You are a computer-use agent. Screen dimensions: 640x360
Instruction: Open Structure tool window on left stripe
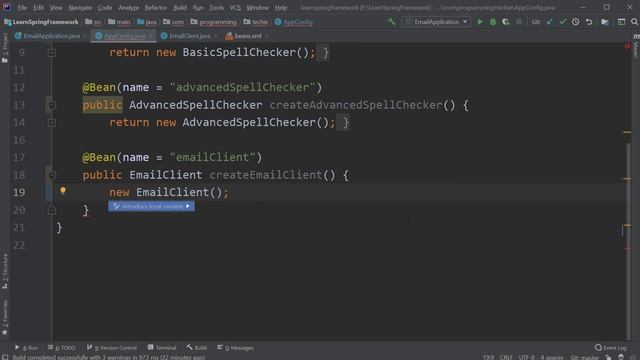click(x=4, y=271)
